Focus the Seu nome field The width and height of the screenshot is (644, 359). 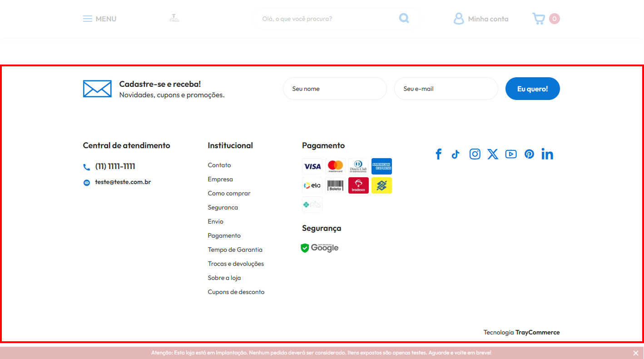[335, 89]
